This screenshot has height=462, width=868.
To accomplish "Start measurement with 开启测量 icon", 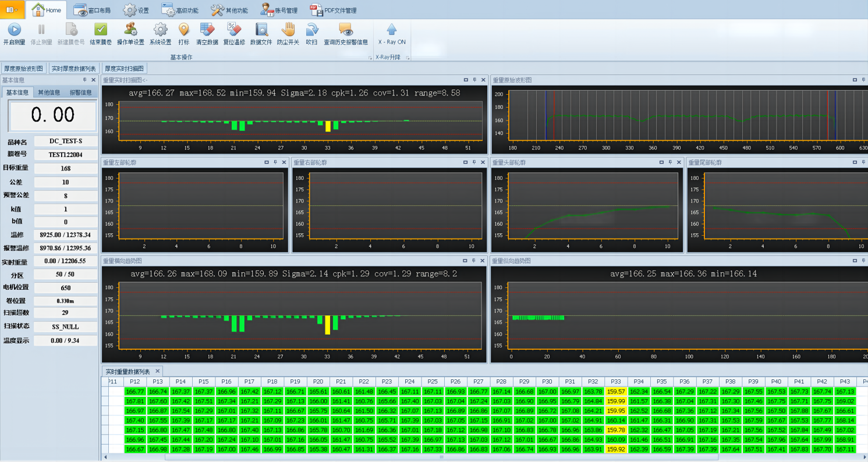I will pyautogui.click(x=14, y=30).
